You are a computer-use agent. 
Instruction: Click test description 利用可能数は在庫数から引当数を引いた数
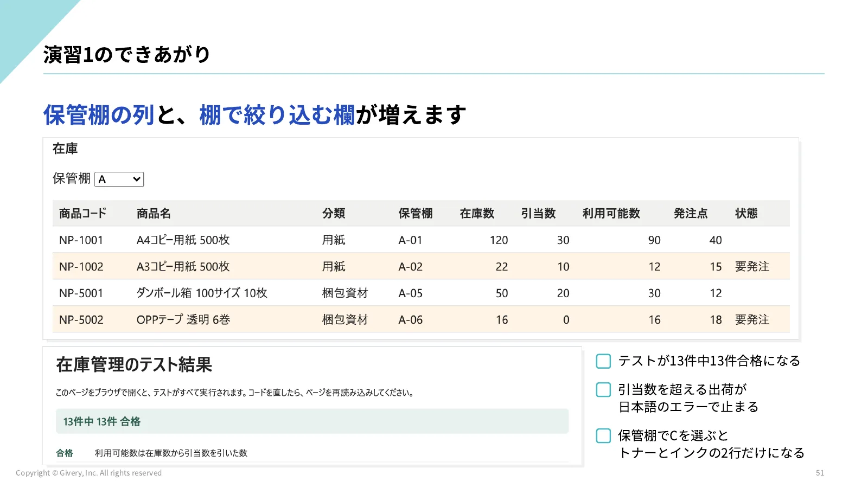[x=171, y=453]
